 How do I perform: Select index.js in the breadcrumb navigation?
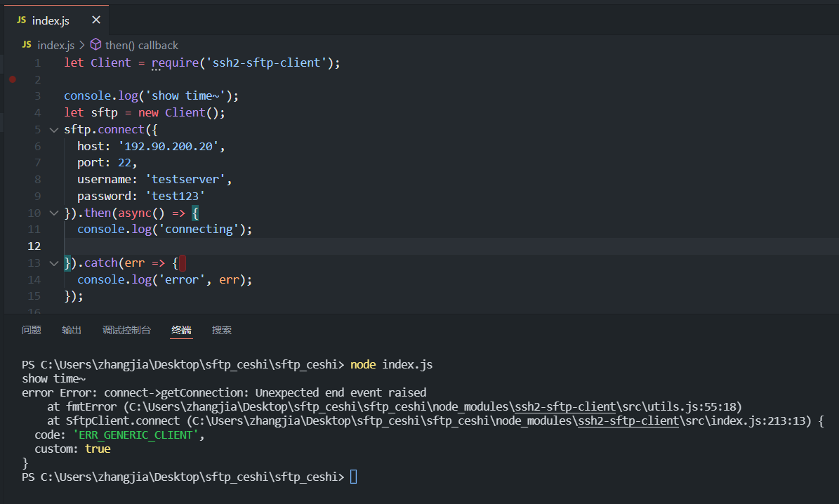coord(56,44)
